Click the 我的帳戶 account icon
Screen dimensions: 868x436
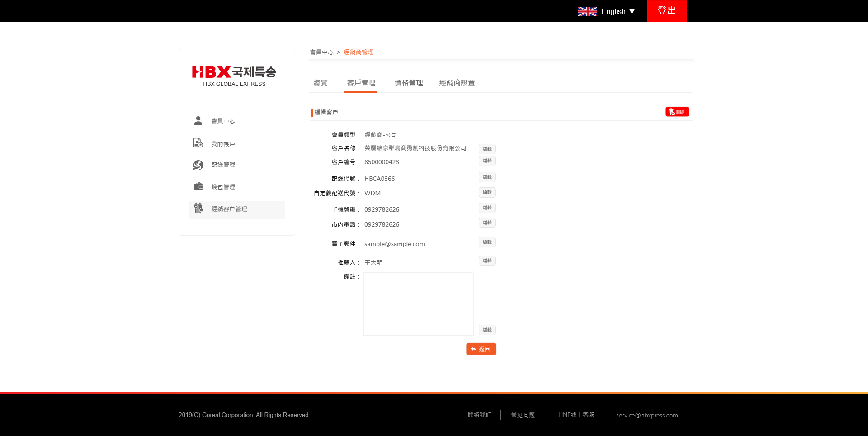(x=198, y=143)
